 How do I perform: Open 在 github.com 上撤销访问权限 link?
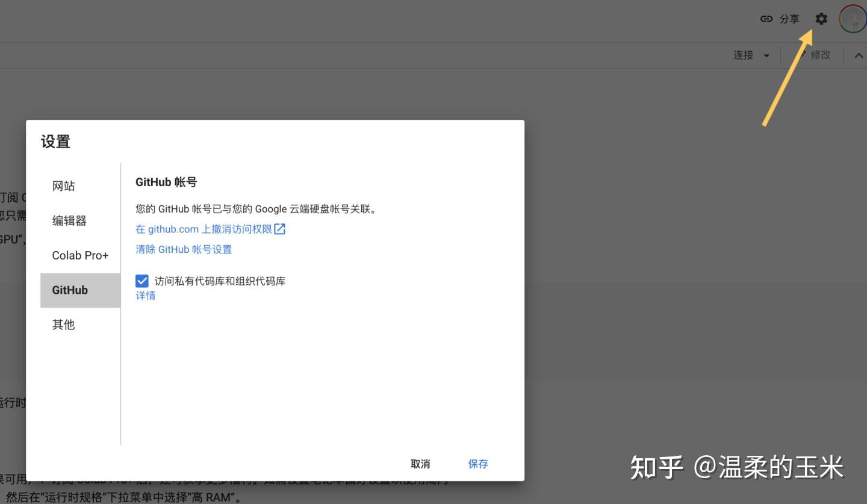point(205,229)
